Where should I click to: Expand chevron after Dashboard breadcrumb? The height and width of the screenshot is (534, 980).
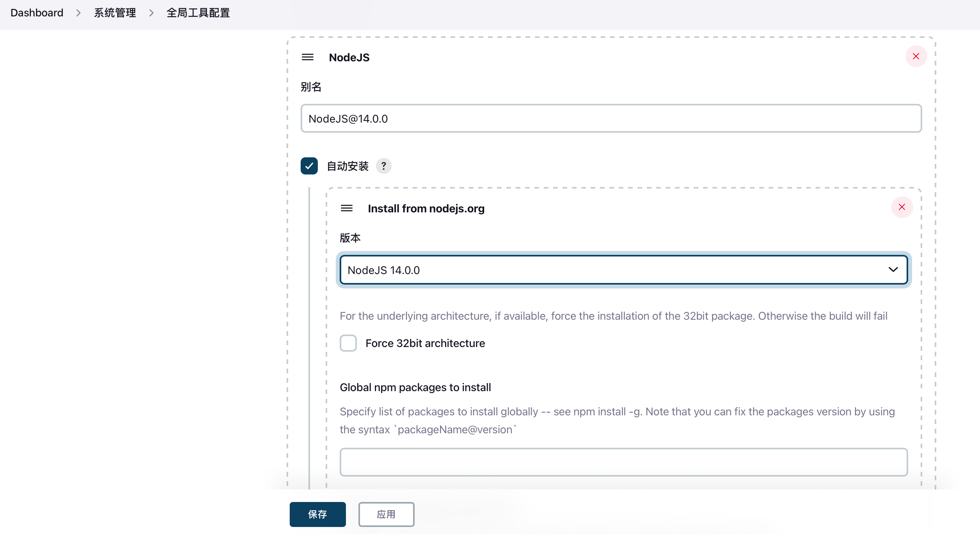[x=78, y=13]
